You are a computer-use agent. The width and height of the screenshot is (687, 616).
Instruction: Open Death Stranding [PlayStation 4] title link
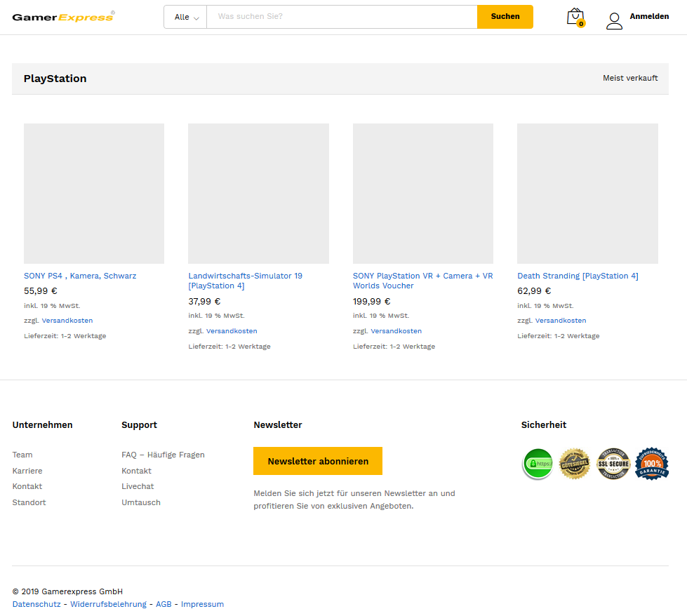click(578, 276)
